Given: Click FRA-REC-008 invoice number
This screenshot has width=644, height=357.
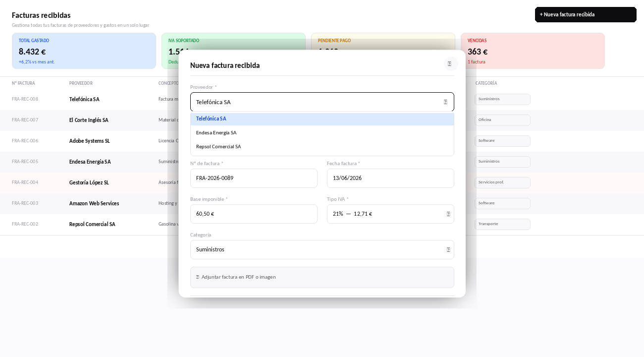Looking at the screenshot, I should pyautogui.click(x=25, y=99).
